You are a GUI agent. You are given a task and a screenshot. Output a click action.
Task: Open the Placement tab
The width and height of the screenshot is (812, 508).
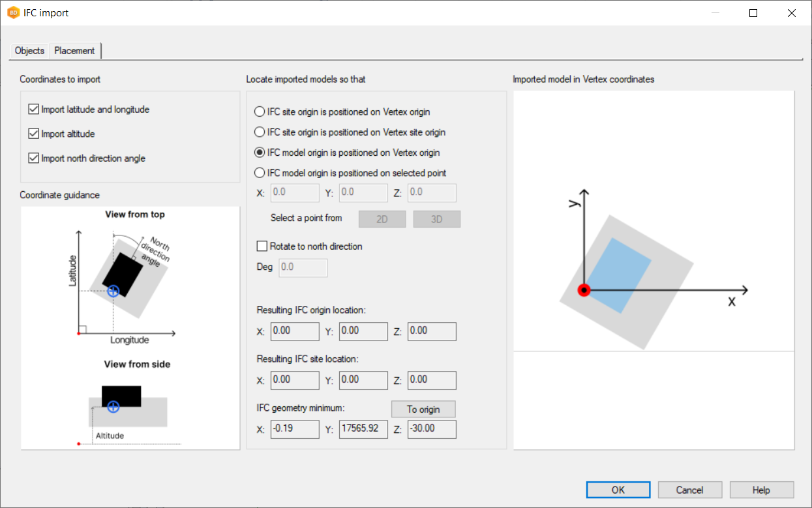tap(74, 51)
